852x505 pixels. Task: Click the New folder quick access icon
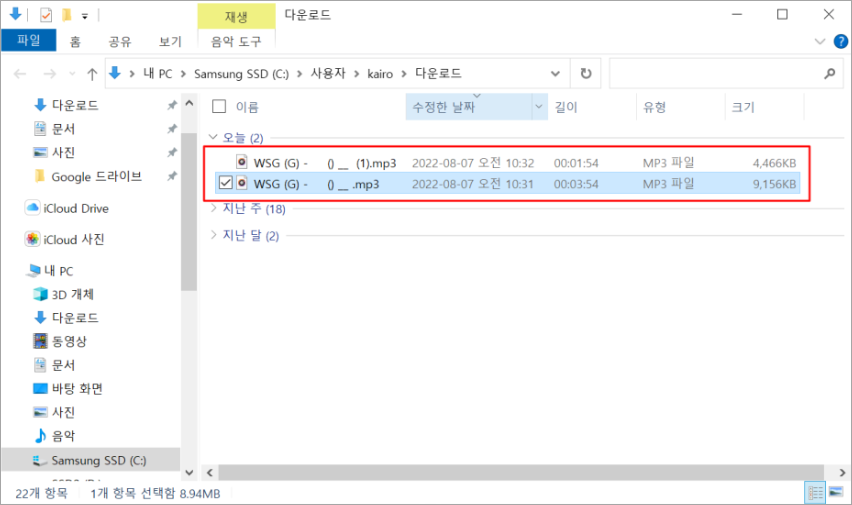pyautogui.click(x=66, y=15)
